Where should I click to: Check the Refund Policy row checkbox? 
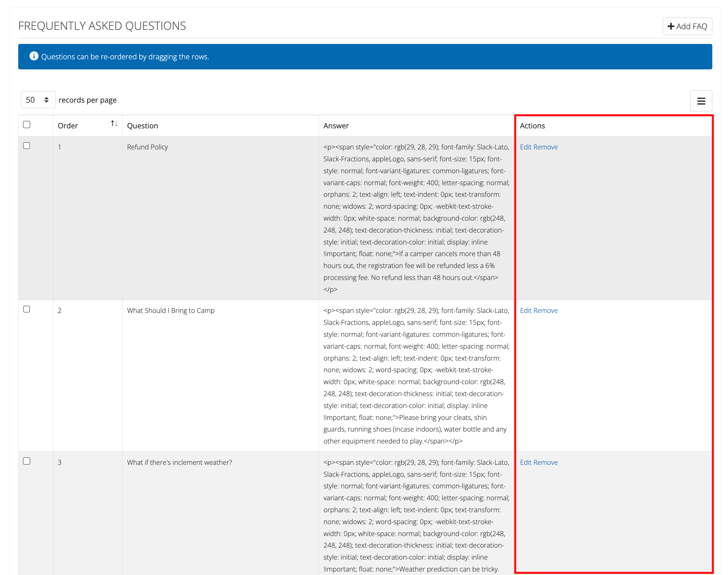27,145
